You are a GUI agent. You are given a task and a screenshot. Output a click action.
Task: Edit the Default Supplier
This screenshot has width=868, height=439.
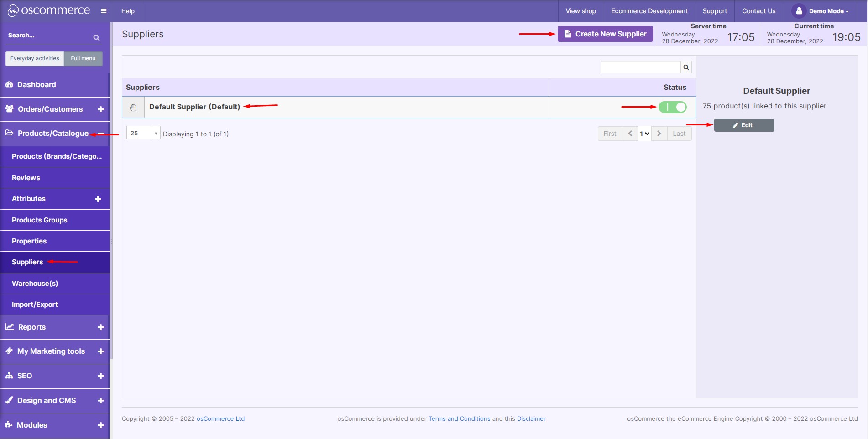(744, 125)
